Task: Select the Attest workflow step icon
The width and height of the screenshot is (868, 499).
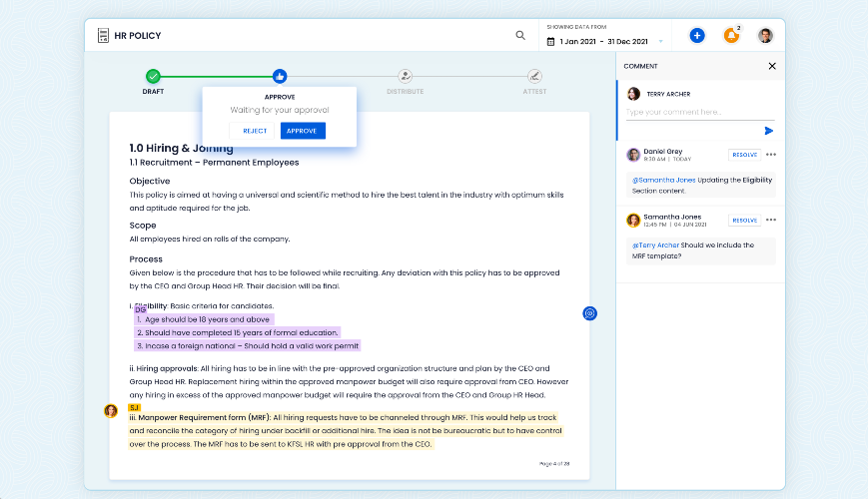Action: pos(534,76)
